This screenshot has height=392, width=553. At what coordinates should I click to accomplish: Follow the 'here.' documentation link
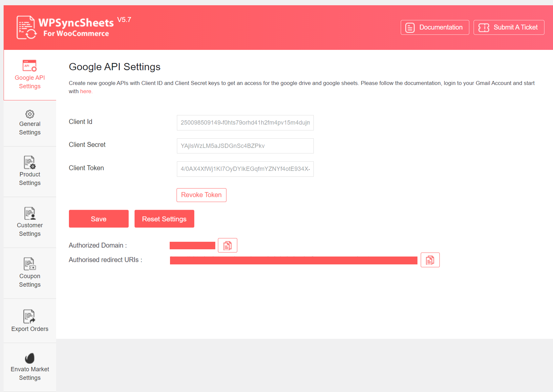[86, 92]
